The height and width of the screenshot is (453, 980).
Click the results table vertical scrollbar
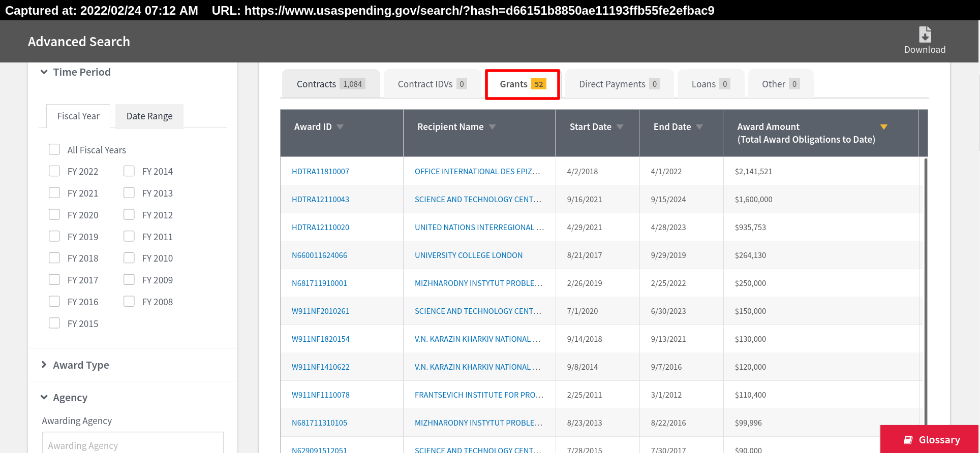pyautogui.click(x=925, y=292)
